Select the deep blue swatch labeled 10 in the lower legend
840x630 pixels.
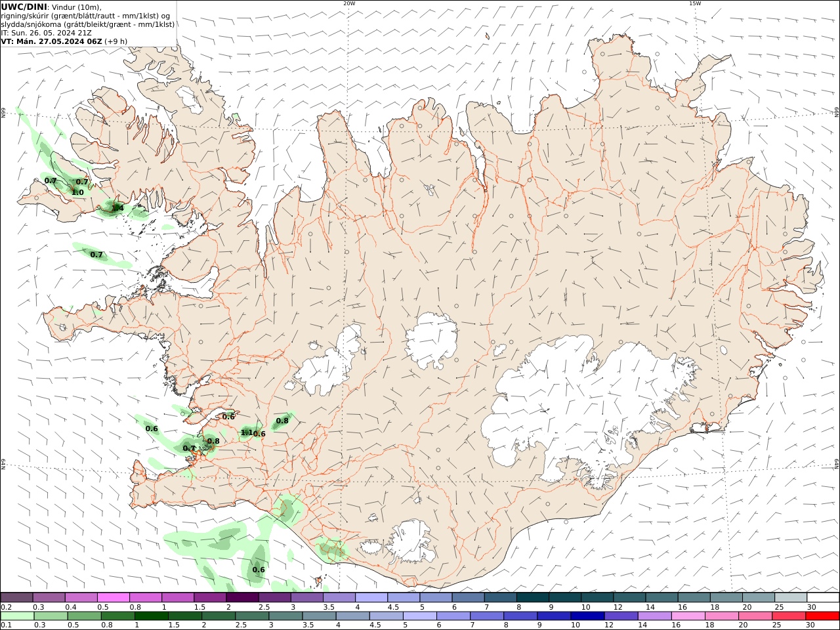(x=587, y=616)
